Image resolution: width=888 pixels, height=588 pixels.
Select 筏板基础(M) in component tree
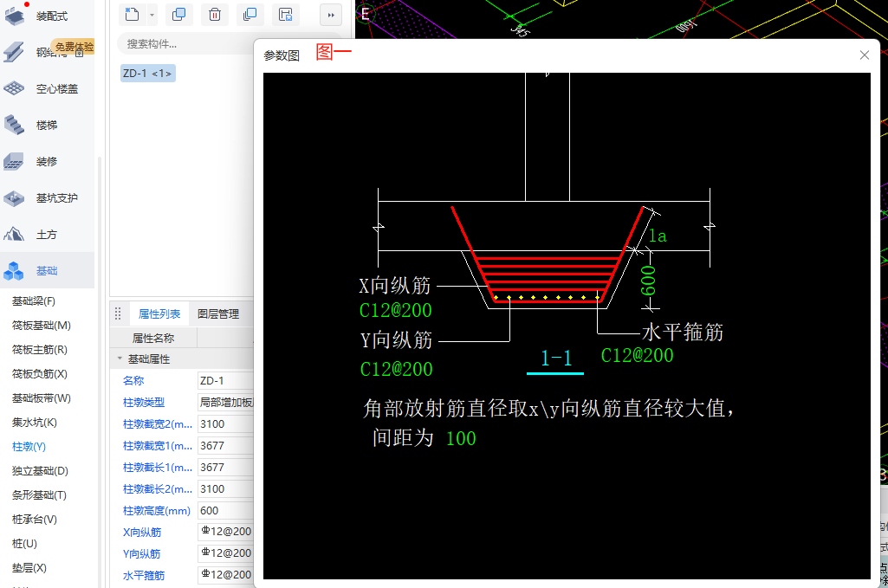coord(42,326)
